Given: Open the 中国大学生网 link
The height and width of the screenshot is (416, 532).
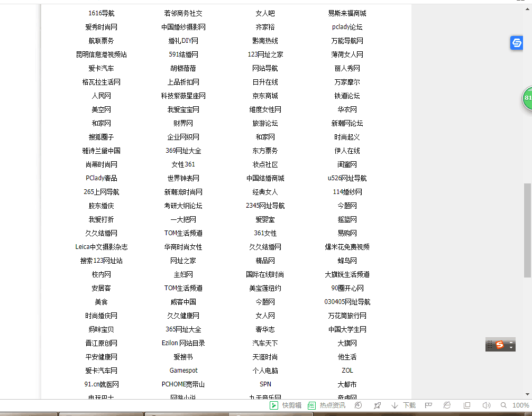Looking at the screenshot, I should tap(347, 329).
